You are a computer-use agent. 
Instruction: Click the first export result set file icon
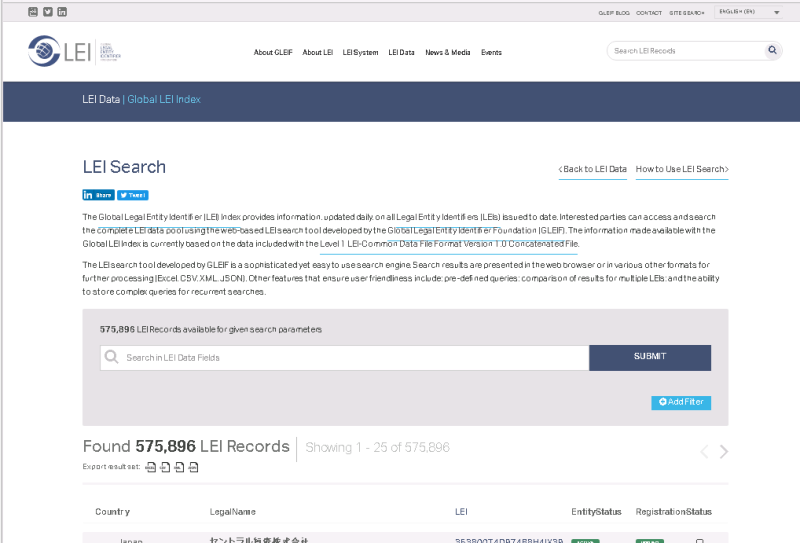click(x=151, y=467)
